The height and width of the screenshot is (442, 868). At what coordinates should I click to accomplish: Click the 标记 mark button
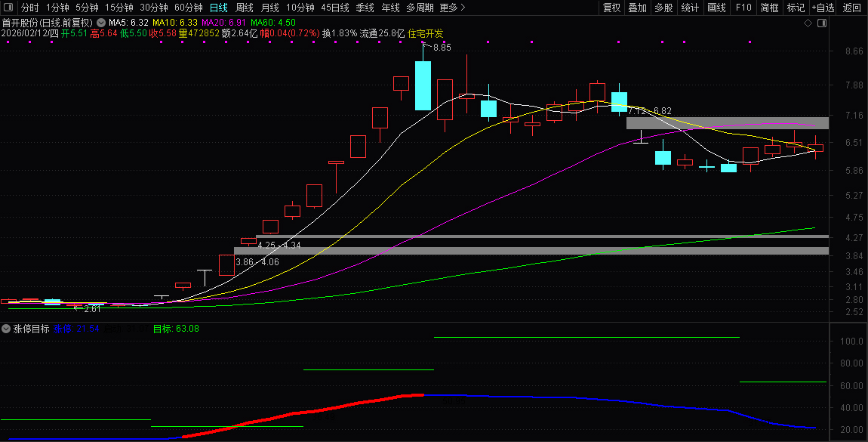796,8
